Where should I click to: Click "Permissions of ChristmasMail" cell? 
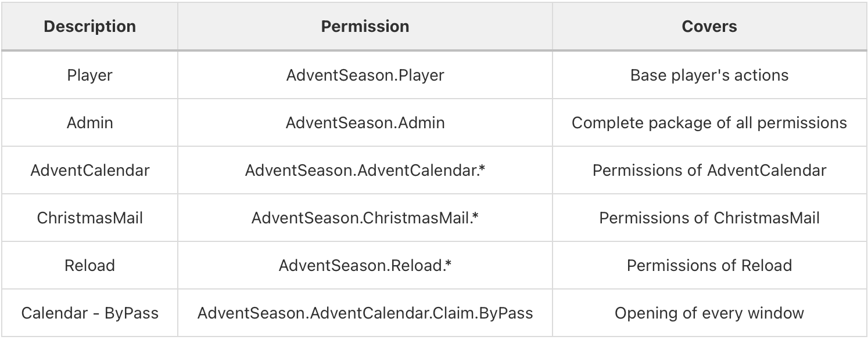coord(709,218)
